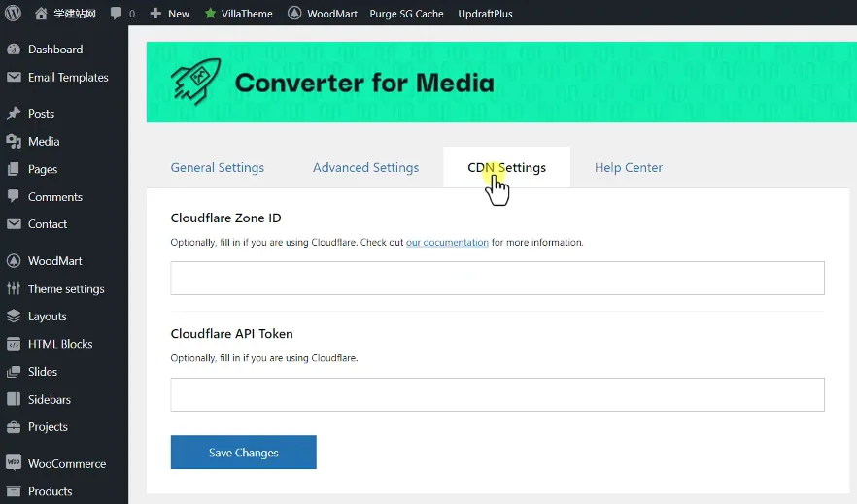Open UpdraftPlus admin bar menu
The height and width of the screenshot is (504, 857).
click(x=486, y=14)
